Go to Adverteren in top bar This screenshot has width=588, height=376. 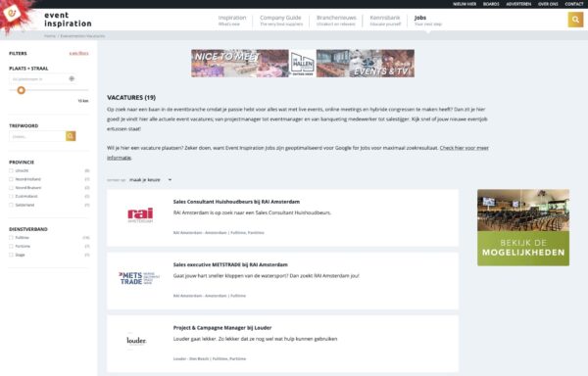point(518,4)
